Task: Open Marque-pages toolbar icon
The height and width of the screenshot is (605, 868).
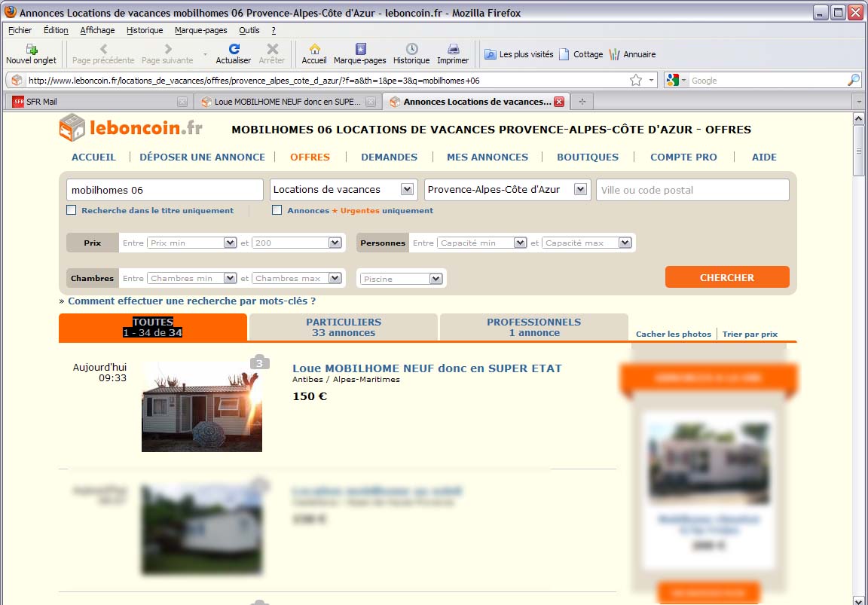Action: pyautogui.click(x=359, y=50)
